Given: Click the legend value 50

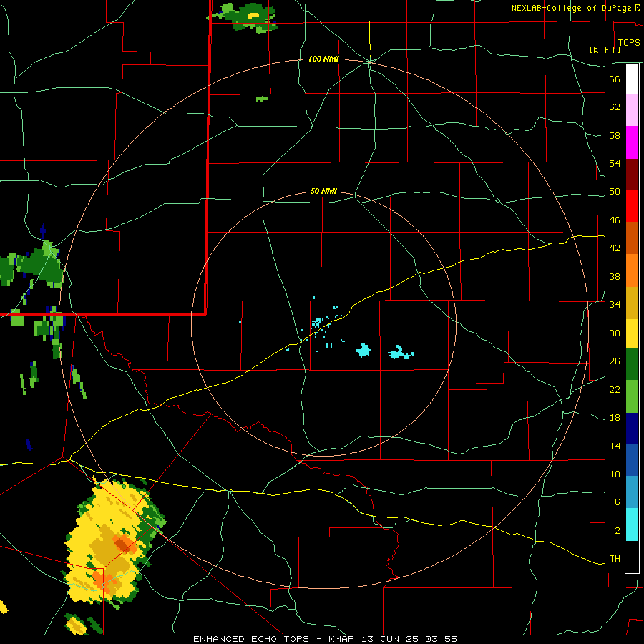Looking at the screenshot, I should click(615, 192).
